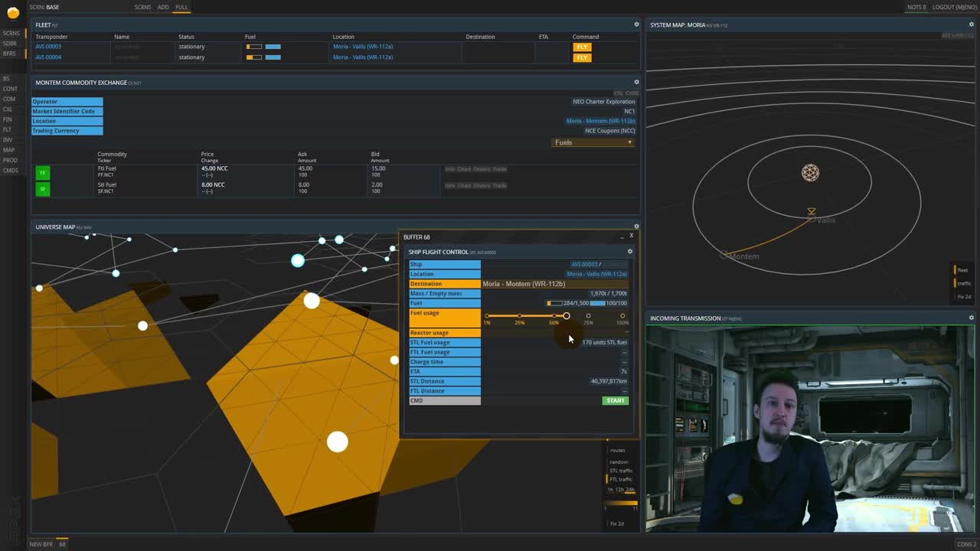
Task: Open settings gear of System Map panel
Action: 972,24
